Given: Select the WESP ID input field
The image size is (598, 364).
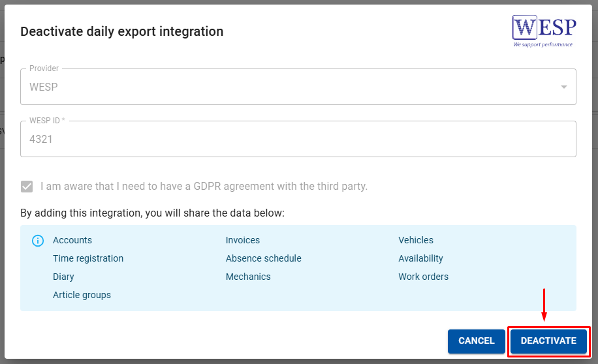Looking at the screenshot, I should click(x=298, y=139).
